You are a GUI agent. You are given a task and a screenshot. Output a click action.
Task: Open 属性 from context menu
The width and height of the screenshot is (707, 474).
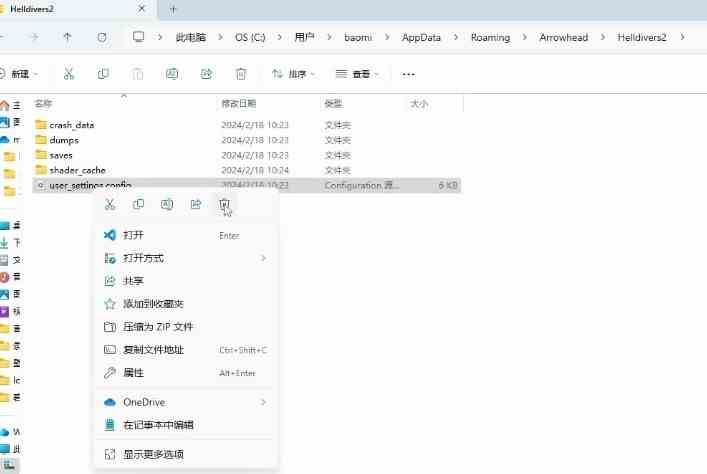click(185, 373)
